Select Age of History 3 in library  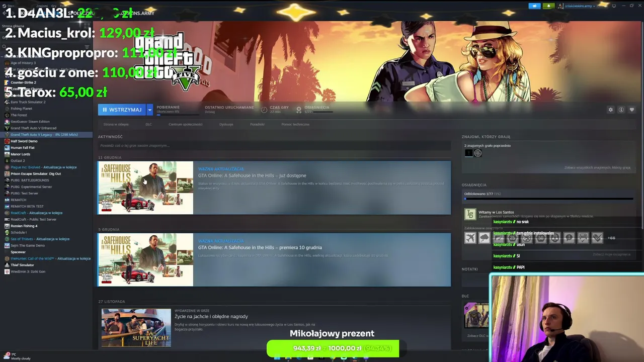(x=23, y=63)
